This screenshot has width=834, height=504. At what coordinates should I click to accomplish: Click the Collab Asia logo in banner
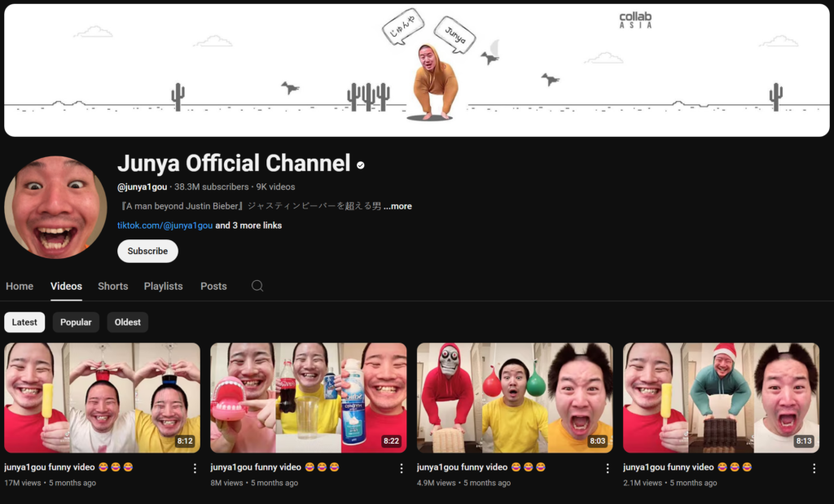tap(635, 20)
